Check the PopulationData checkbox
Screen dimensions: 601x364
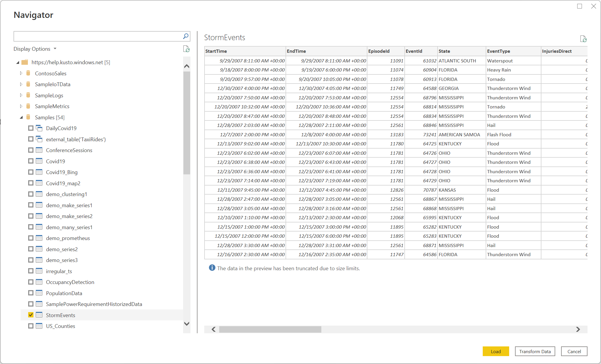click(31, 293)
